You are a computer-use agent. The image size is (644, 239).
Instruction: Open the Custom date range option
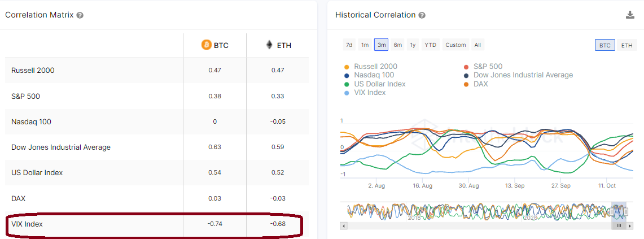tap(456, 45)
